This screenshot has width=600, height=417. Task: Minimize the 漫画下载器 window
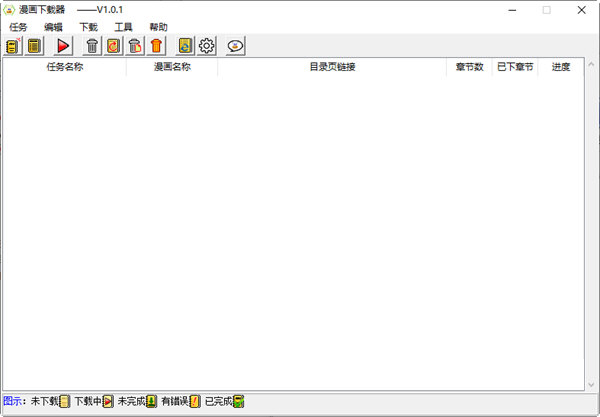click(512, 10)
